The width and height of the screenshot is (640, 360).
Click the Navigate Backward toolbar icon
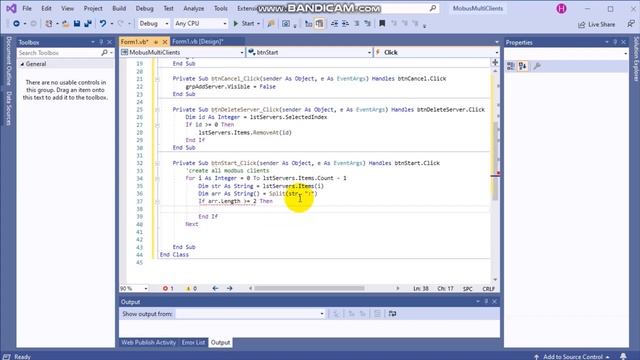point(16,24)
